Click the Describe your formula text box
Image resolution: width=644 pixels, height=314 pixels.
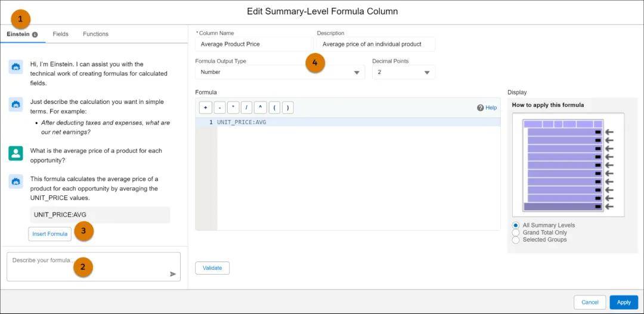[86, 266]
